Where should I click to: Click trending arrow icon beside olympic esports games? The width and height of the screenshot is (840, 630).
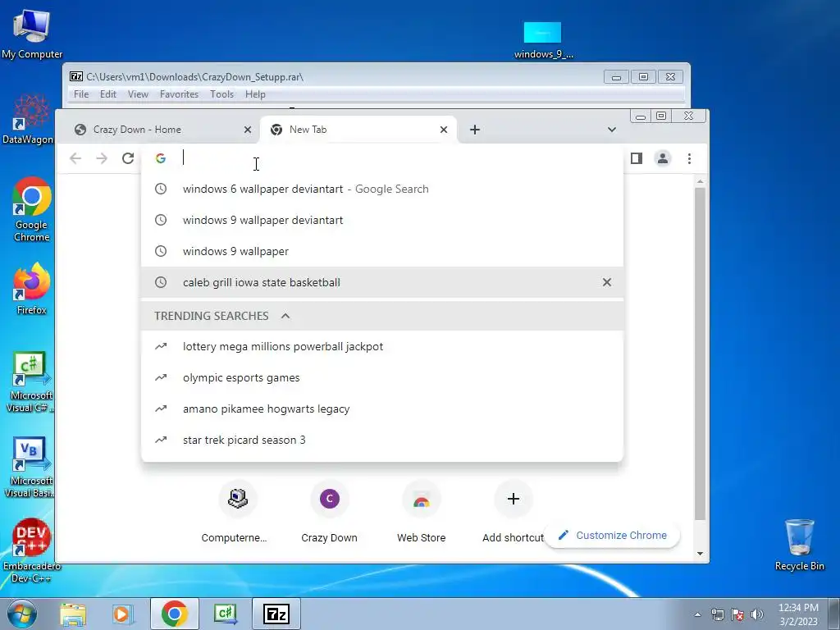161,377
